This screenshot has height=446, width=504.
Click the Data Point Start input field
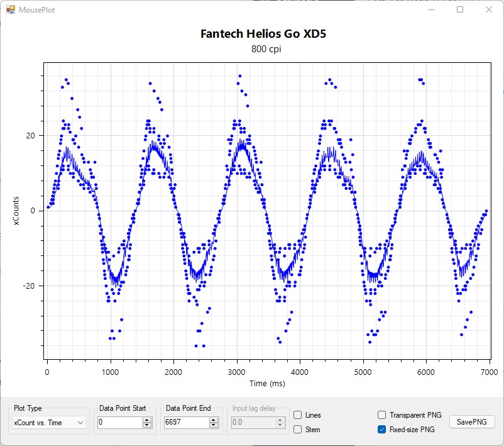click(120, 423)
